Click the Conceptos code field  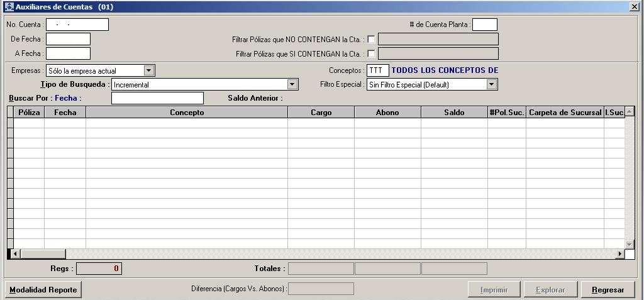[378, 70]
